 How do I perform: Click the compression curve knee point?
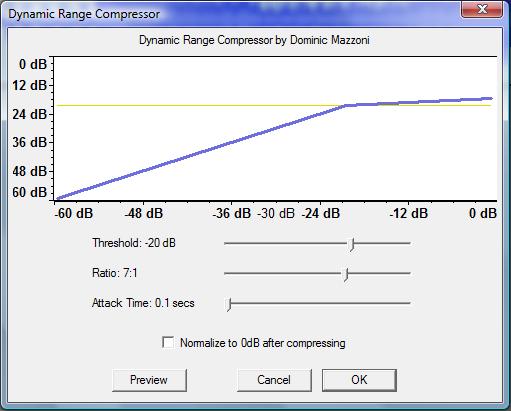pos(345,105)
